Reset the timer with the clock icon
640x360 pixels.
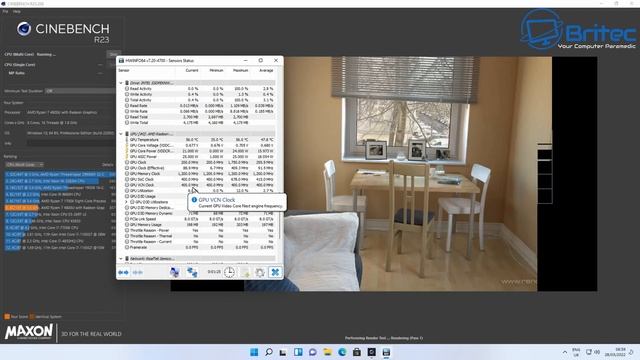tap(229, 272)
